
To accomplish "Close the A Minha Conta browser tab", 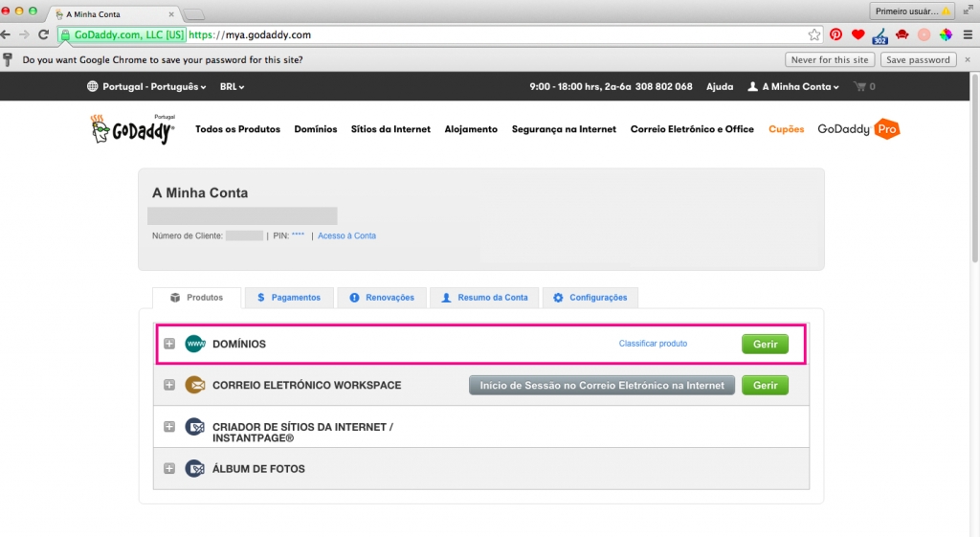I will 171,13.
